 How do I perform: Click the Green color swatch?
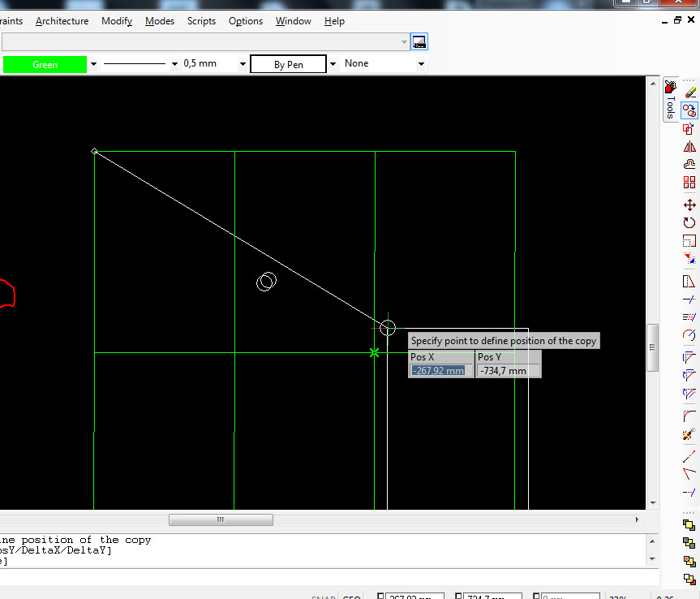(45, 64)
